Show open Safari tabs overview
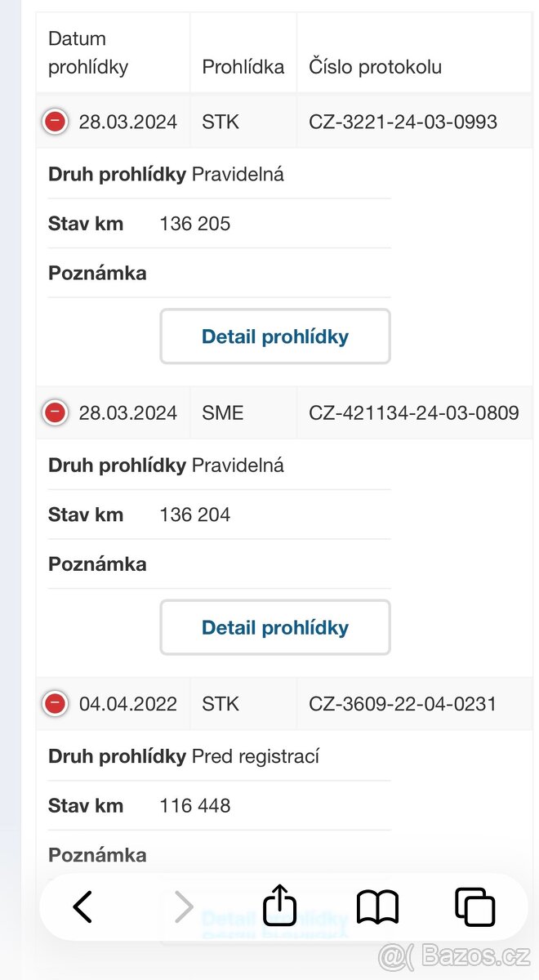539x980 pixels. pos(474,906)
